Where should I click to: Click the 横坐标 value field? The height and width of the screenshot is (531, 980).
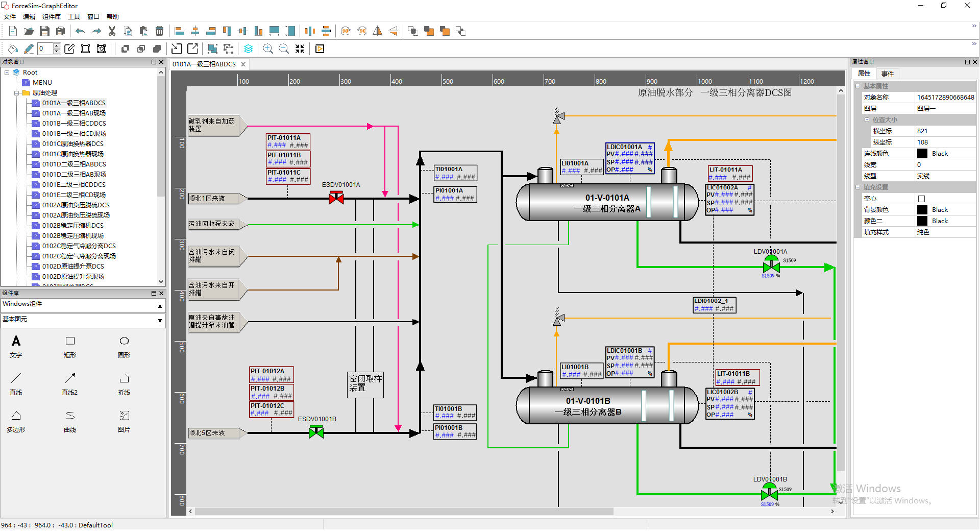[944, 131]
